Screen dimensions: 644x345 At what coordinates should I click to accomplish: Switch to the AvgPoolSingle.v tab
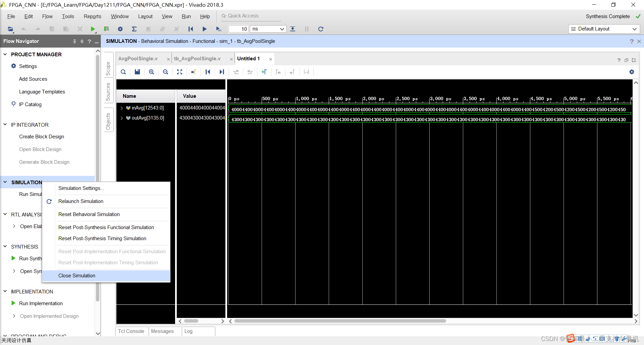pyautogui.click(x=138, y=59)
